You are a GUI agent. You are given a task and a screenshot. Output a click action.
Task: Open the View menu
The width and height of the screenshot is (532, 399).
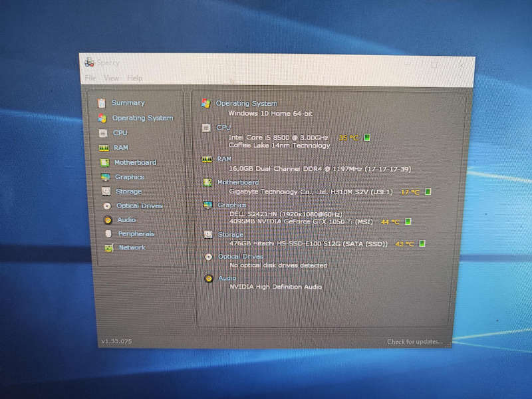point(111,78)
